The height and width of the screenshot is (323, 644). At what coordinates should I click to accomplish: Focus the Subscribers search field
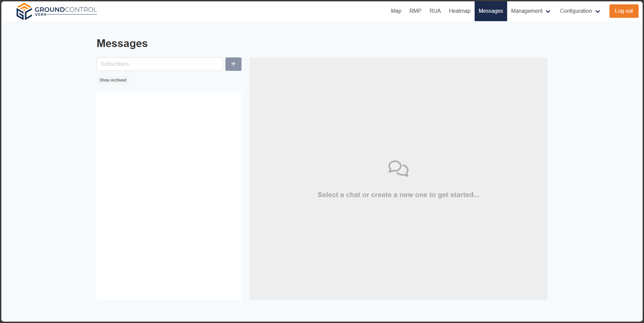click(160, 64)
